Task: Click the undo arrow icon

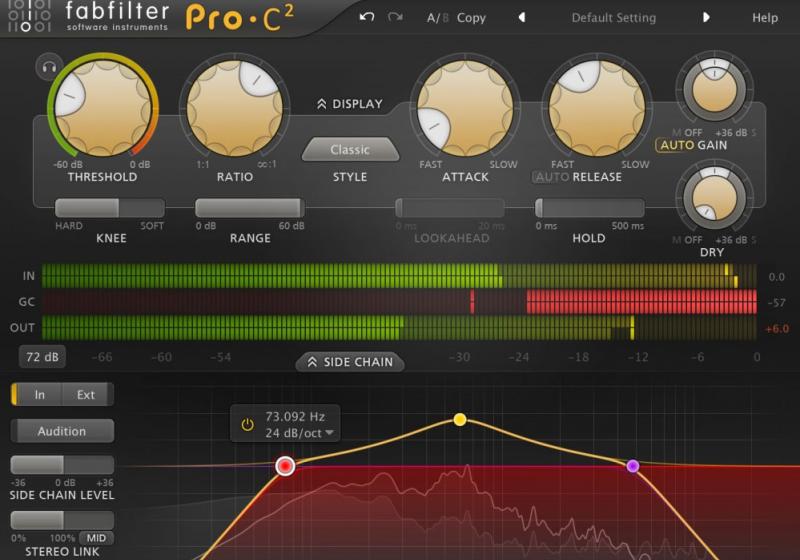Action: (x=366, y=17)
